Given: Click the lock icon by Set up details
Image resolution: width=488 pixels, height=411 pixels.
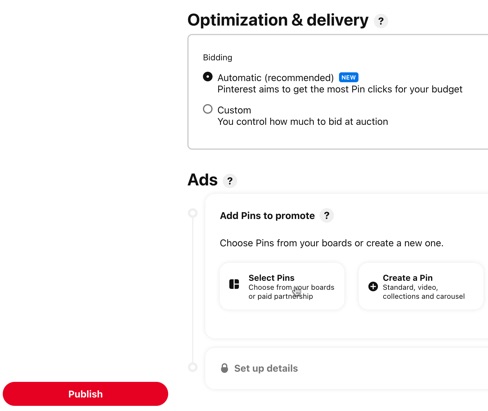Looking at the screenshot, I should click(x=225, y=368).
